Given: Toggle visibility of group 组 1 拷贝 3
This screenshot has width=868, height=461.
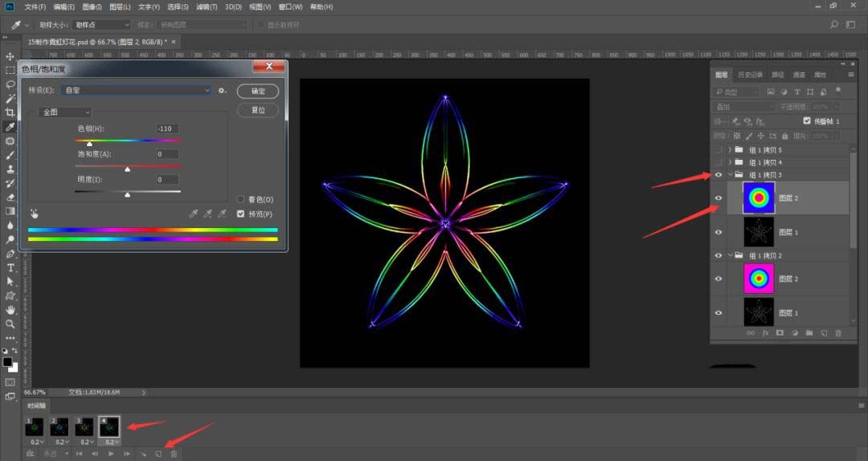Looking at the screenshot, I should (x=719, y=175).
